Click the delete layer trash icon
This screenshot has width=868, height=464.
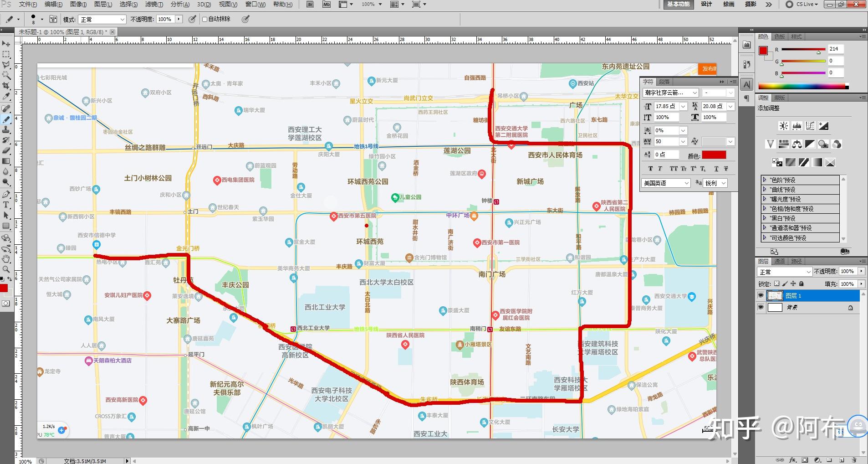pos(854,460)
